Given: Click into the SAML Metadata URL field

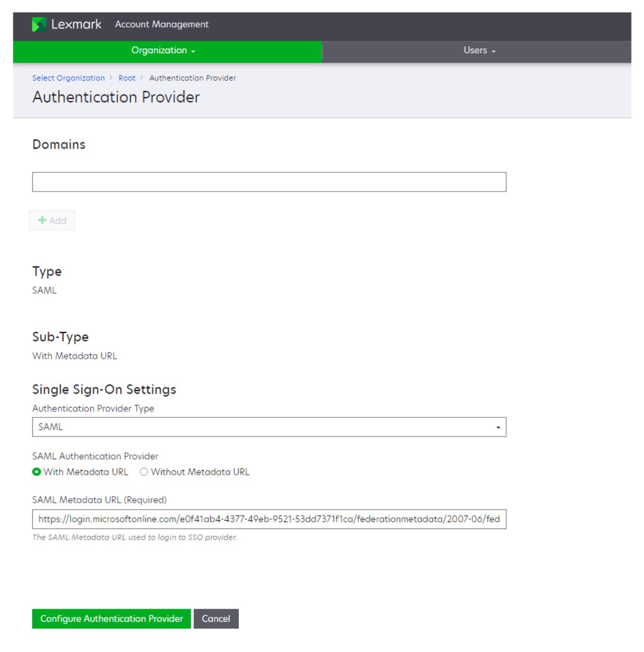Looking at the screenshot, I should pos(269,519).
